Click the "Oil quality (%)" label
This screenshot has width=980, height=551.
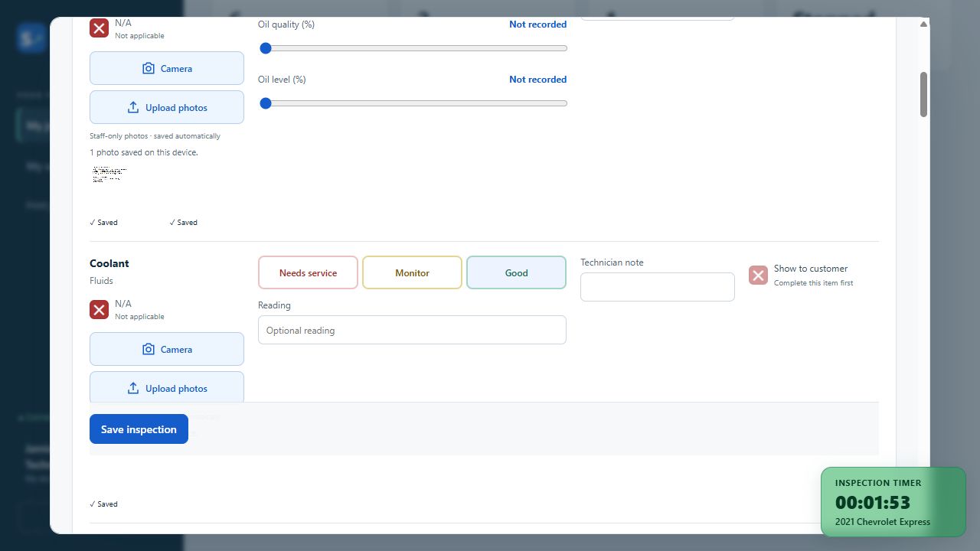click(x=286, y=24)
